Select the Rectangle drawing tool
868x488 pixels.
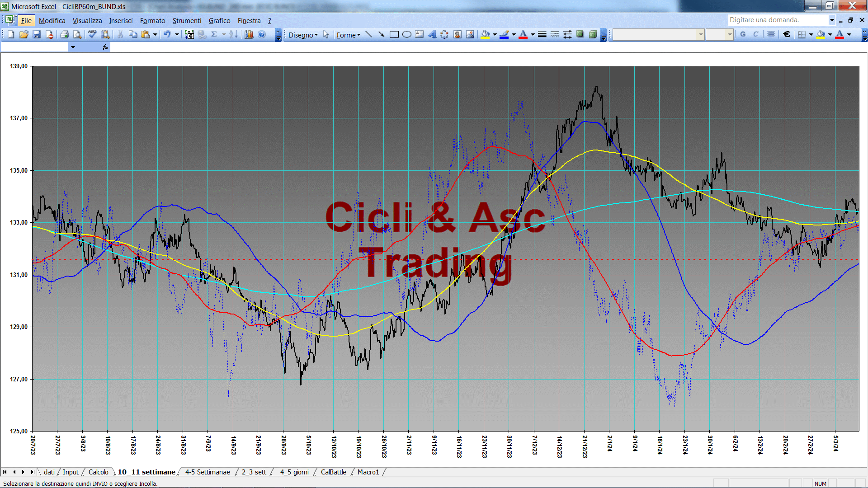click(394, 34)
